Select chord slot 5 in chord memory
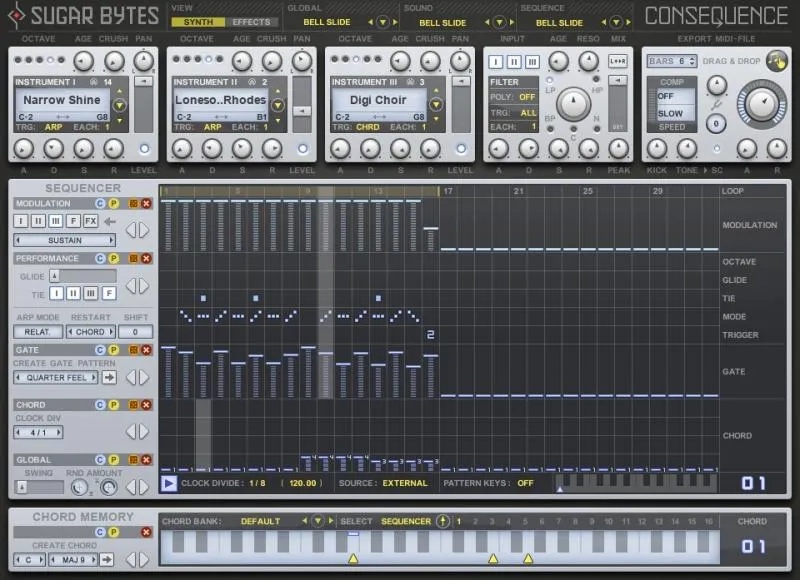The image size is (800, 580). (x=525, y=522)
